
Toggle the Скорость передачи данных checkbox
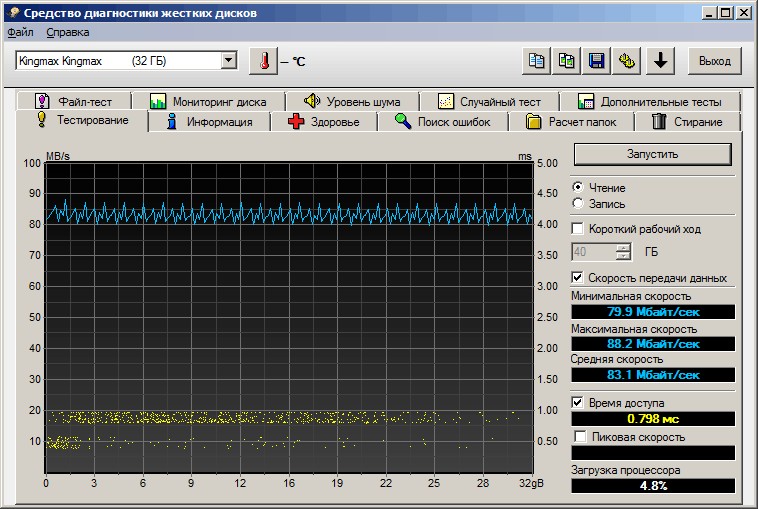pyautogui.click(x=578, y=278)
